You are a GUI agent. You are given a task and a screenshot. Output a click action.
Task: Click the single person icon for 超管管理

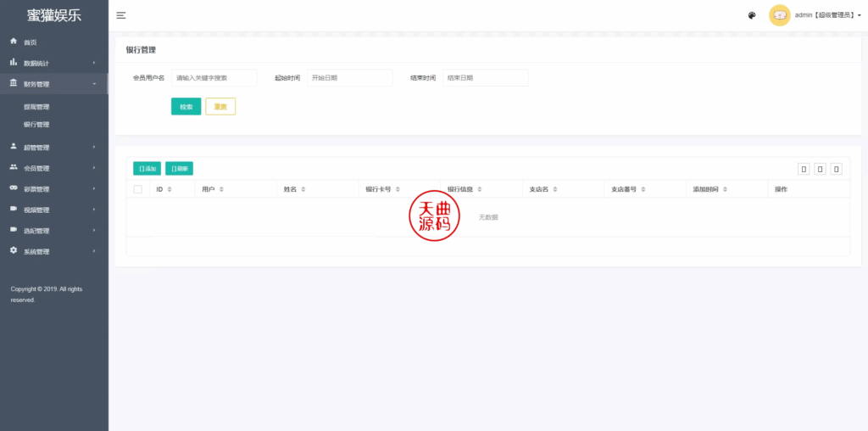coord(14,146)
